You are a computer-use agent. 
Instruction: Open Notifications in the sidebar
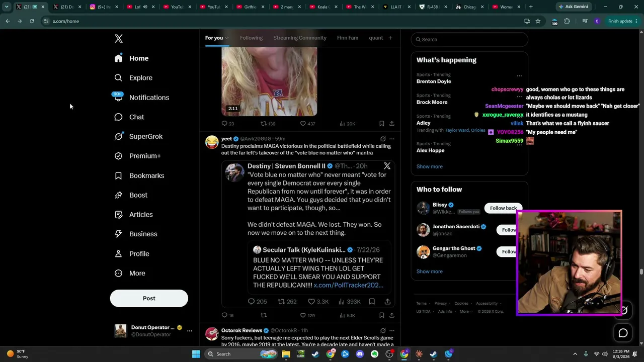(x=141, y=98)
